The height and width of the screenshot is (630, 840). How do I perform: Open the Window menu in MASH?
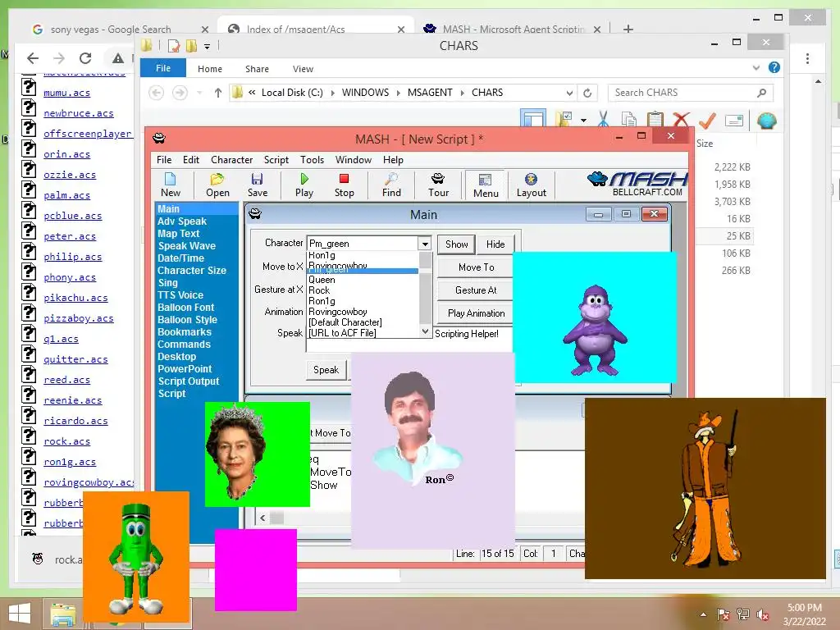pos(353,160)
